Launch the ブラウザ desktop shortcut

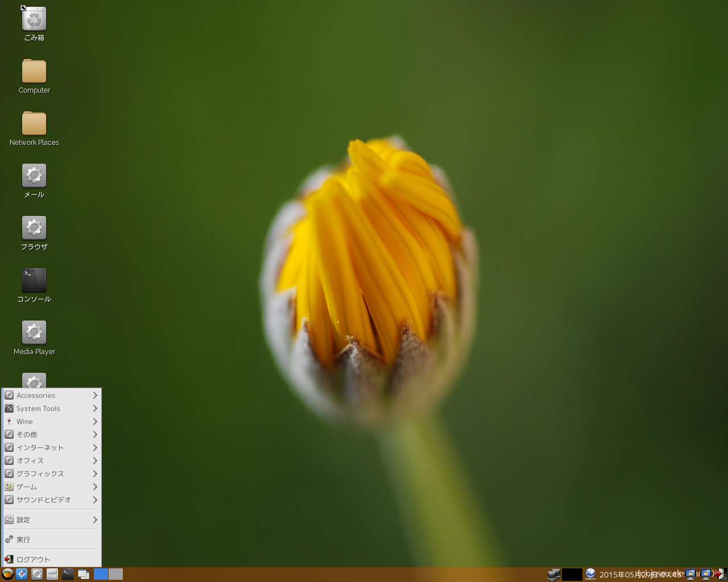click(34, 228)
